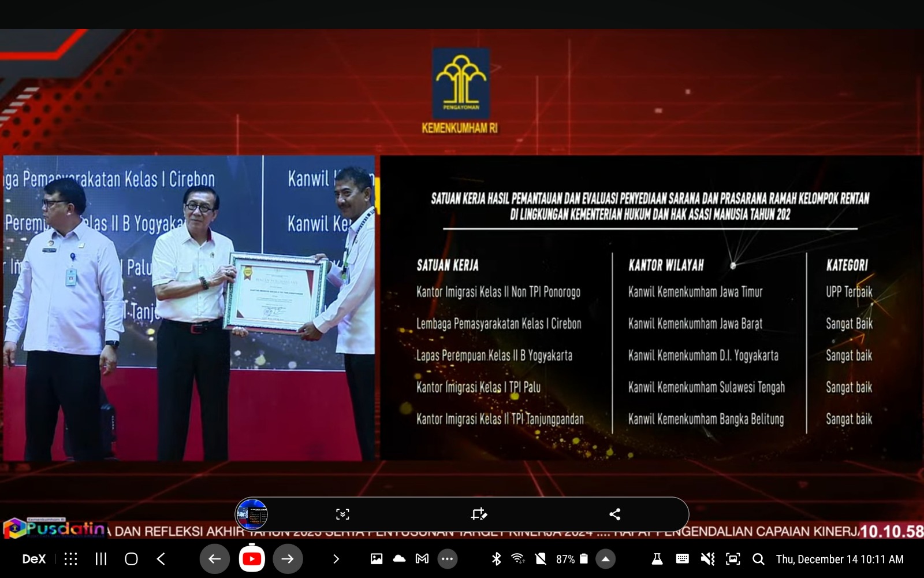Tap the scroll capture icon

[342, 514]
